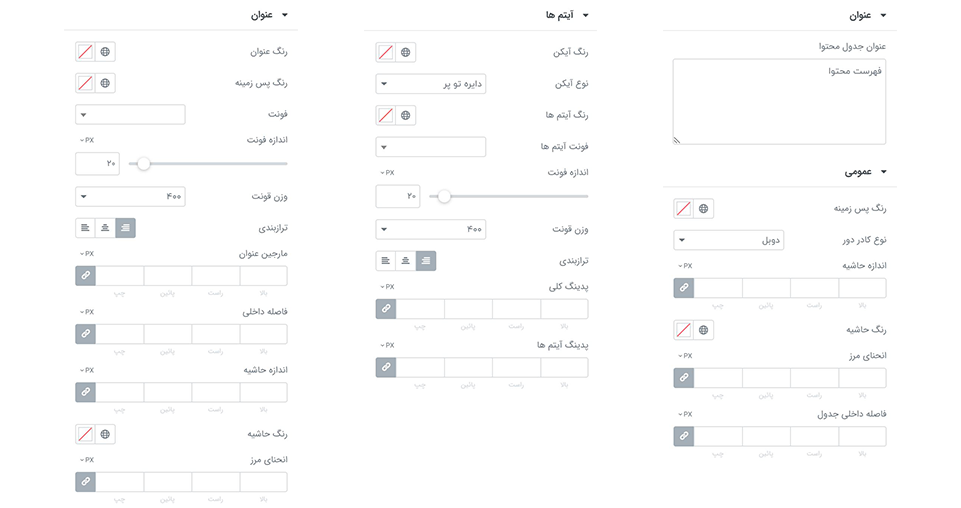Image resolution: width=961 pixels, height=508 pixels.
Task: Open the نوع آیکن dropdown
Action: tap(431, 84)
